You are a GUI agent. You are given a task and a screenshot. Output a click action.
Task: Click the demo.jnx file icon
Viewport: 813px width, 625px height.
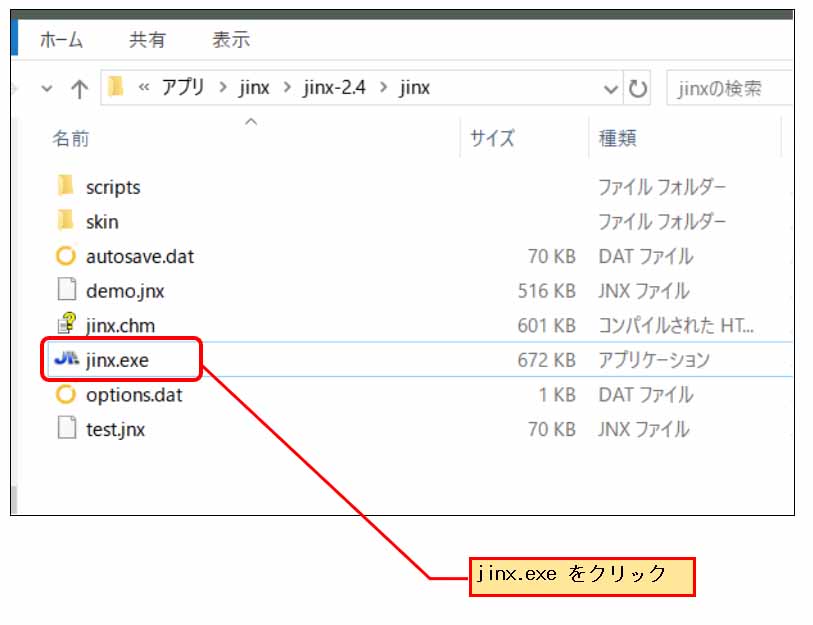66,291
